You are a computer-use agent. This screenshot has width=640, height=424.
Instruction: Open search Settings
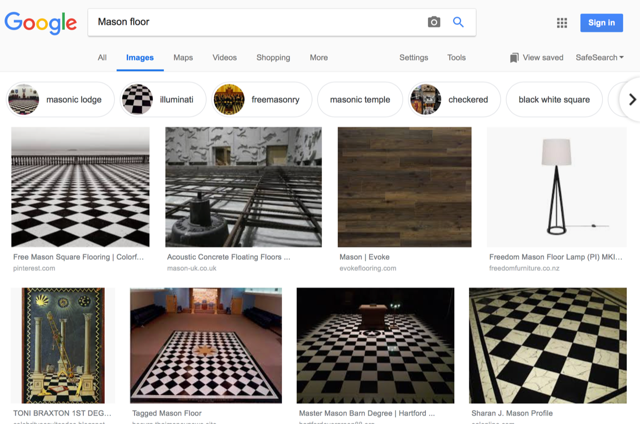click(x=413, y=58)
